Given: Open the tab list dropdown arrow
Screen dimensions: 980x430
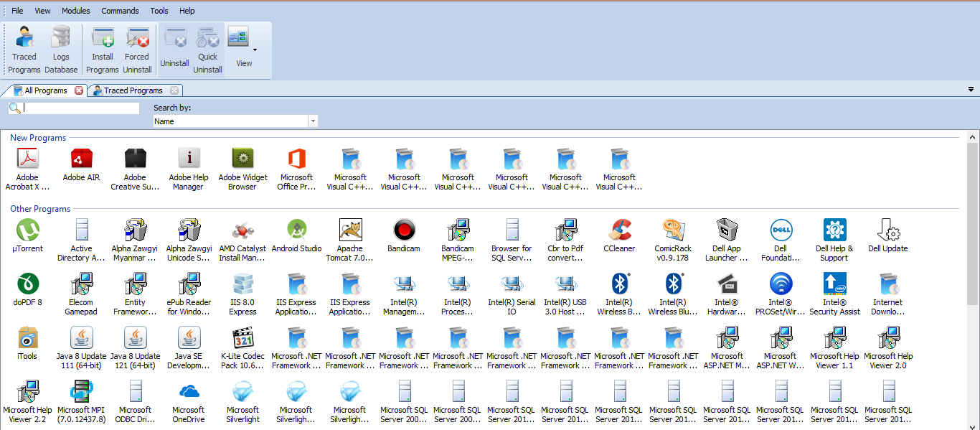Looking at the screenshot, I should [x=971, y=90].
